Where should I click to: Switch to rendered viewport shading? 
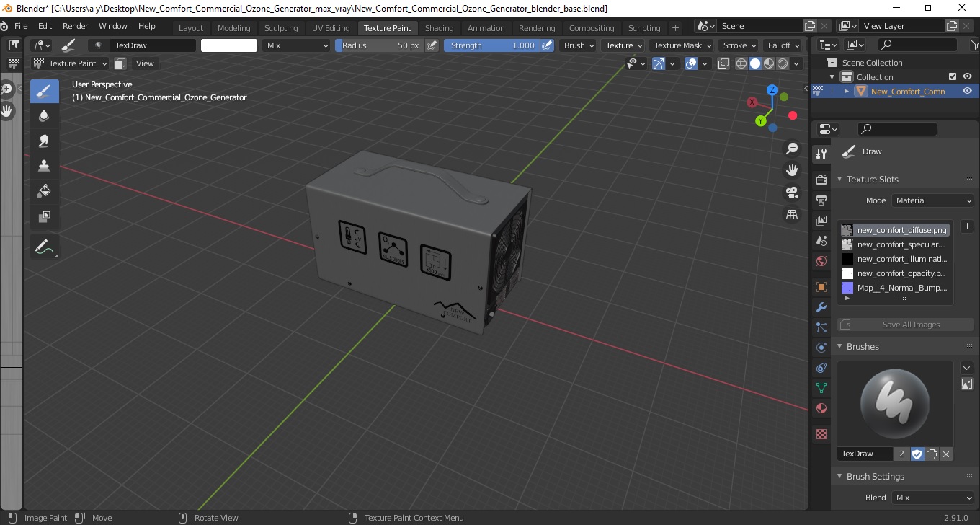tap(783, 63)
